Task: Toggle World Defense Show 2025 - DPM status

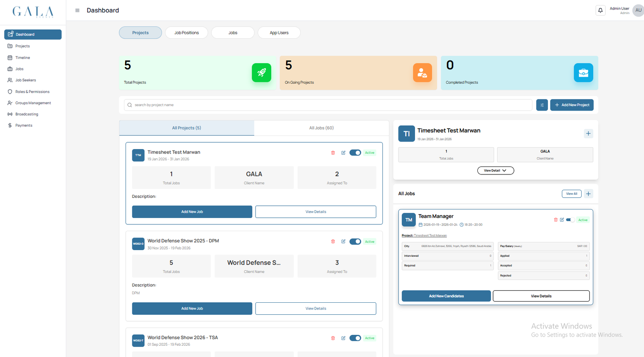Action: point(355,242)
